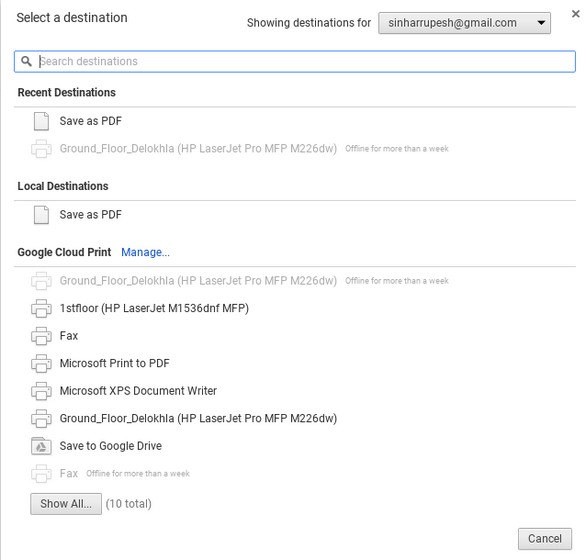Click the Save as PDF document icon under Recent Destinations
The width and height of the screenshot is (586, 560).
coord(41,121)
